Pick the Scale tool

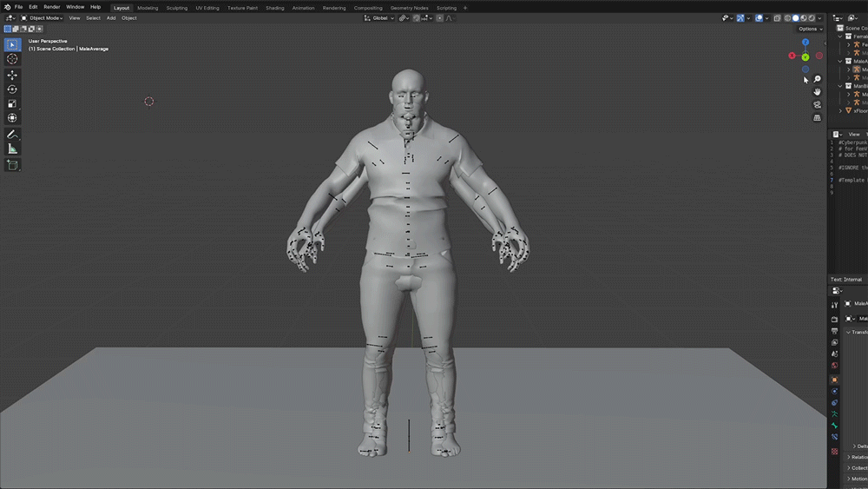pyautogui.click(x=12, y=103)
